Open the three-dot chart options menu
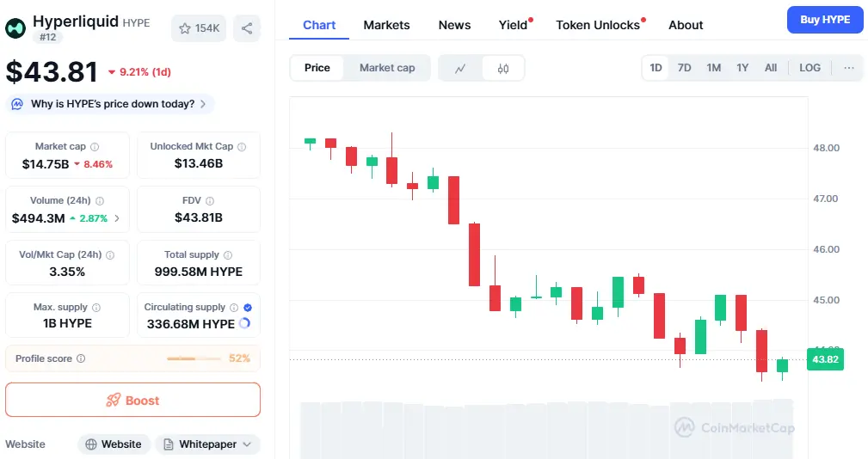This screenshot has height=459, width=868. click(x=848, y=67)
